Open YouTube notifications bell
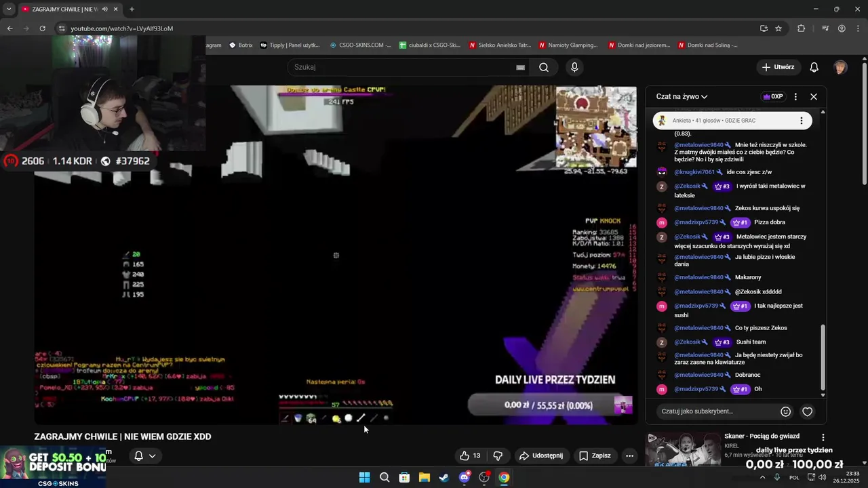This screenshot has width=868, height=488. pos(814,67)
